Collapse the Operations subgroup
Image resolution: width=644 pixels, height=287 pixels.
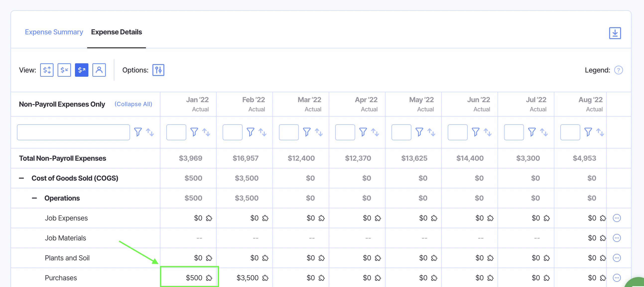[x=35, y=198]
